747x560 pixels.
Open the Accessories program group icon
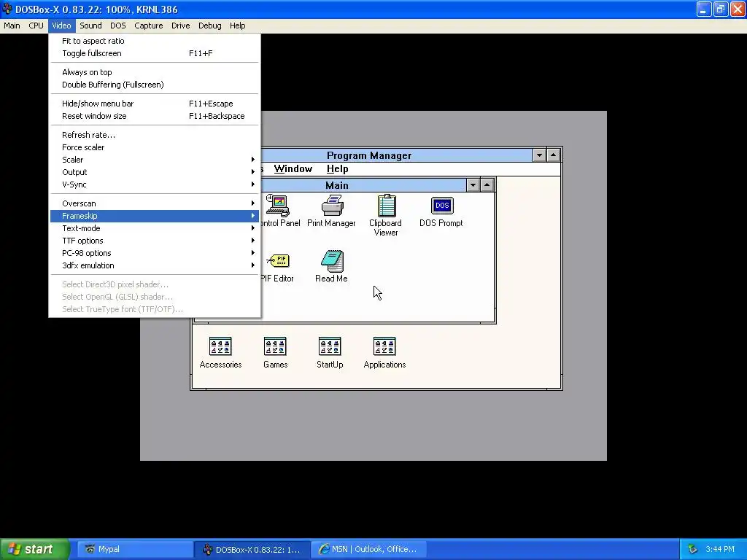[220, 346]
